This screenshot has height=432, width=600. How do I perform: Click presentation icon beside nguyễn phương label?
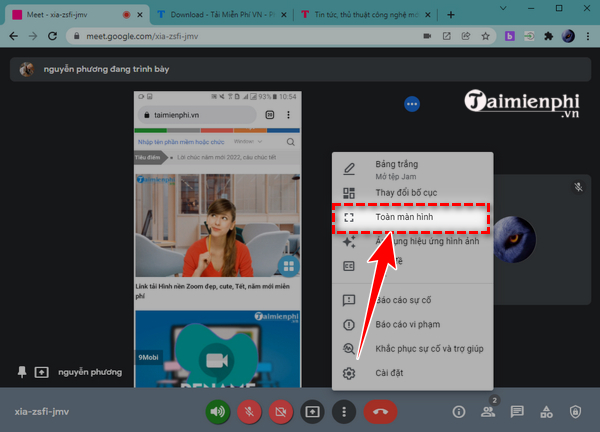point(41,372)
